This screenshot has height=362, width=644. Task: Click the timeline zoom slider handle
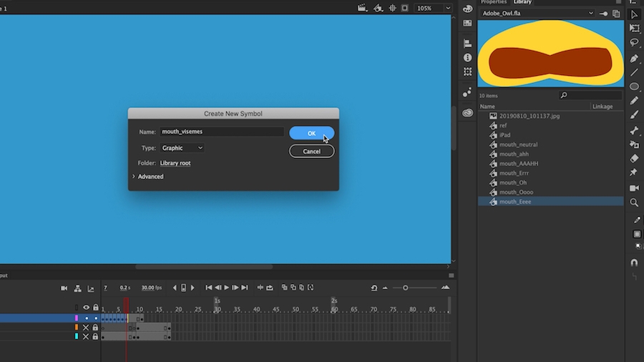point(405,288)
